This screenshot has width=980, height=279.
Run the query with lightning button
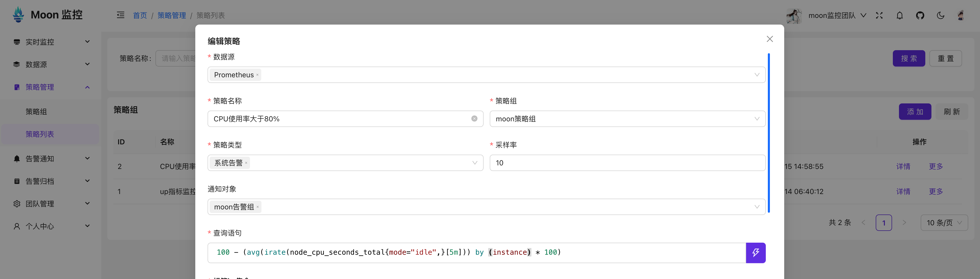coord(756,253)
